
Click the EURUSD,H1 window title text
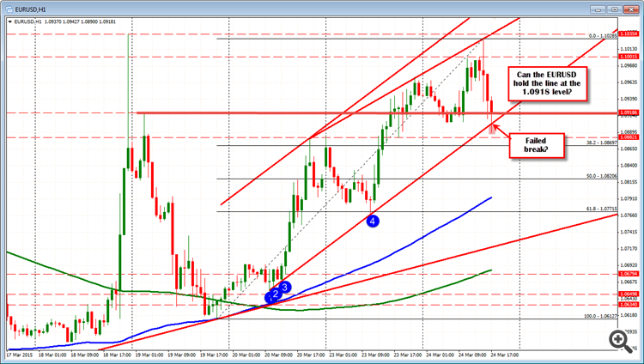[x=30, y=9]
